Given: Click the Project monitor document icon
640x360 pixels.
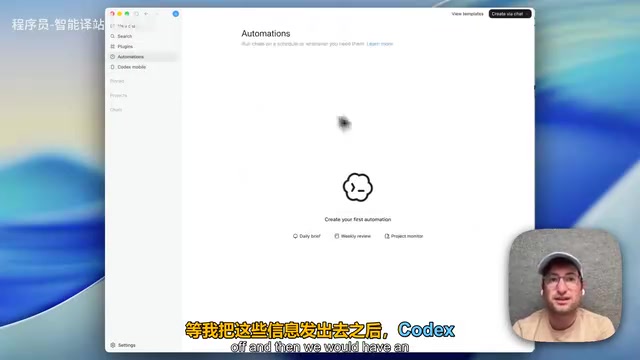Looking at the screenshot, I should (387, 236).
